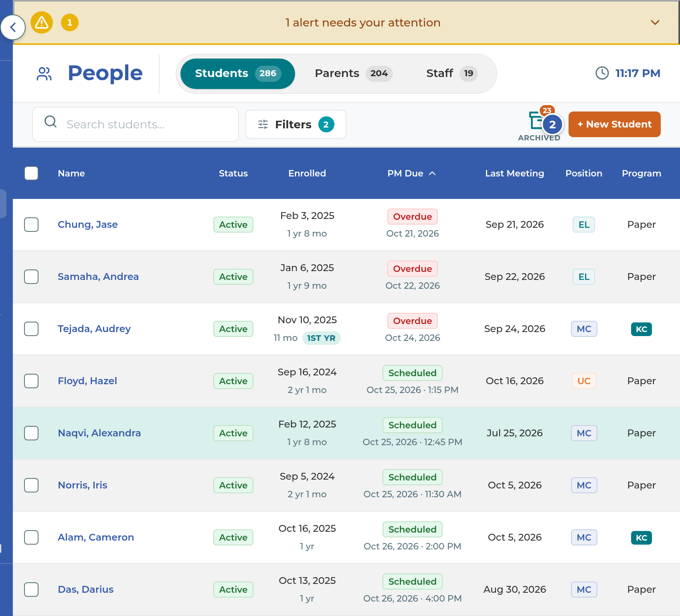The height and width of the screenshot is (616, 680).
Task: Click the EL position badge for Chung, Jase
Action: click(584, 225)
